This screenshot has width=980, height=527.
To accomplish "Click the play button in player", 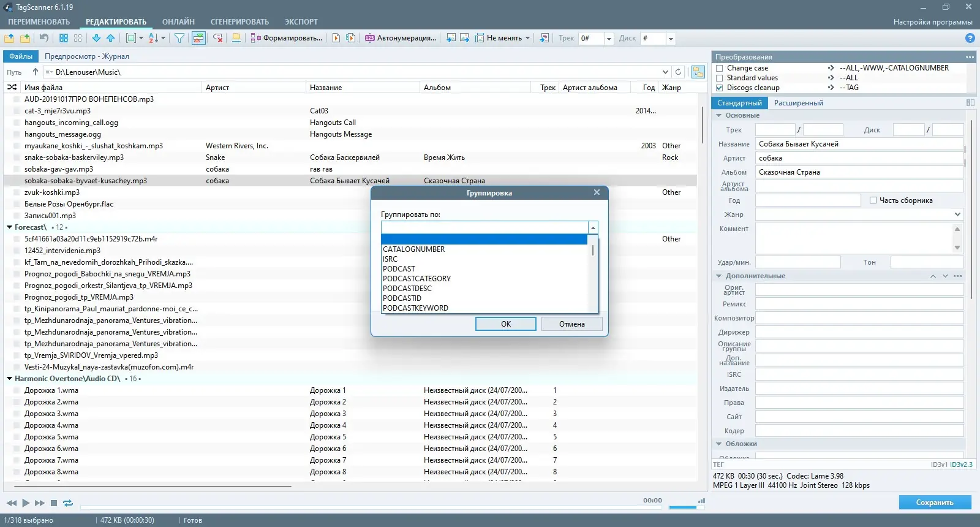I will point(26,503).
